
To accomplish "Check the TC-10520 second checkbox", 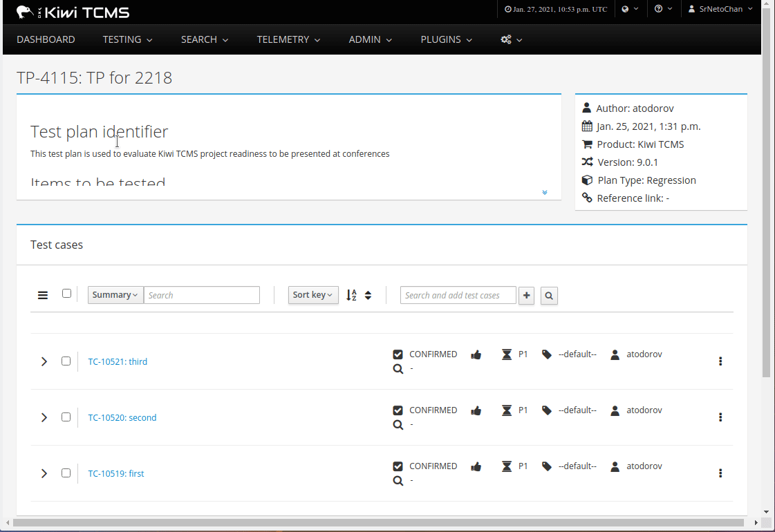I will click(x=66, y=417).
